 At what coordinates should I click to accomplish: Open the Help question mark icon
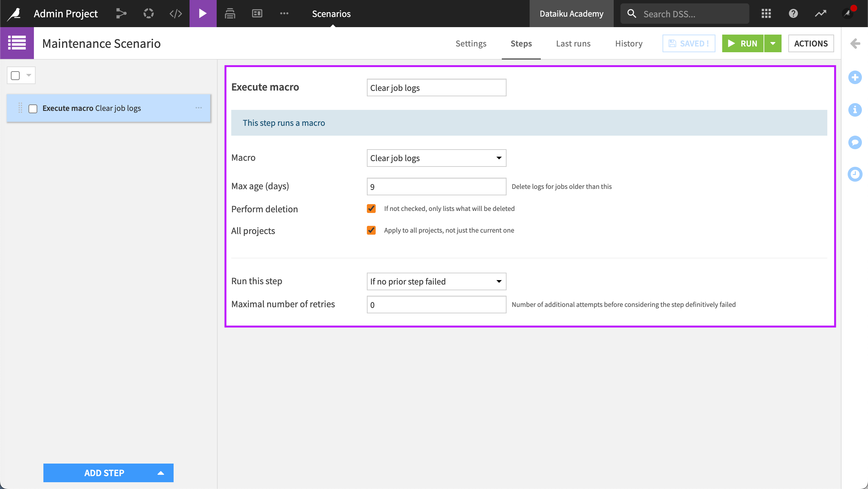793,14
